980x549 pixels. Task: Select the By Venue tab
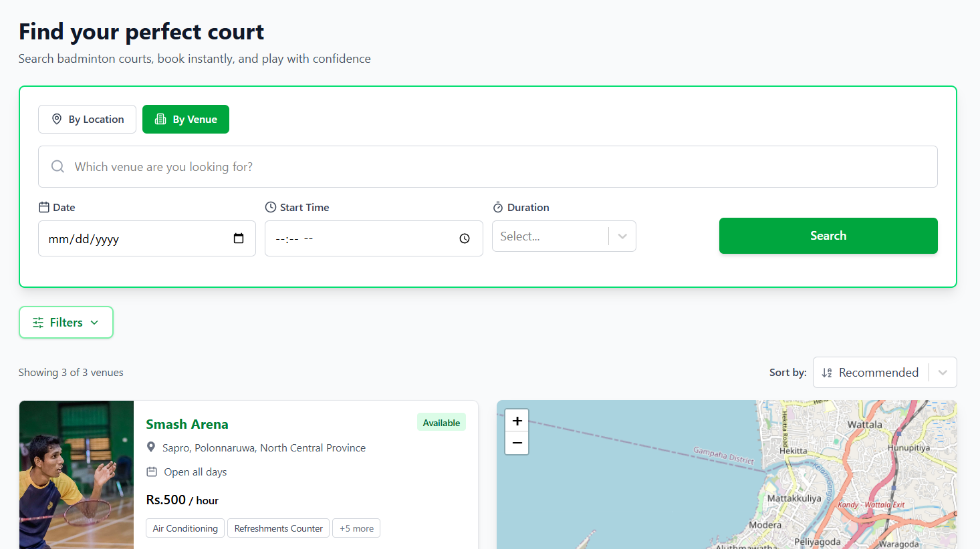(186, 119)
